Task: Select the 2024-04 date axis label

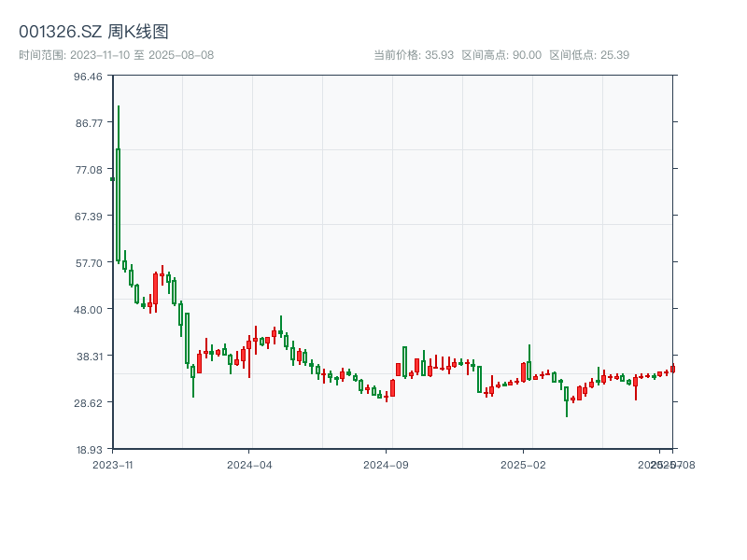Action: tap(249, 464)
